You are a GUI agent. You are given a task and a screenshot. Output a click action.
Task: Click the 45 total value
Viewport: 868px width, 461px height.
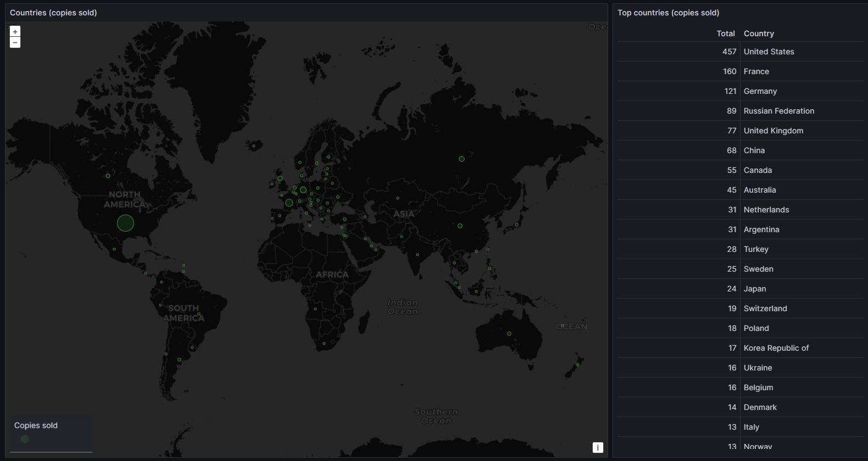(731, 190)
